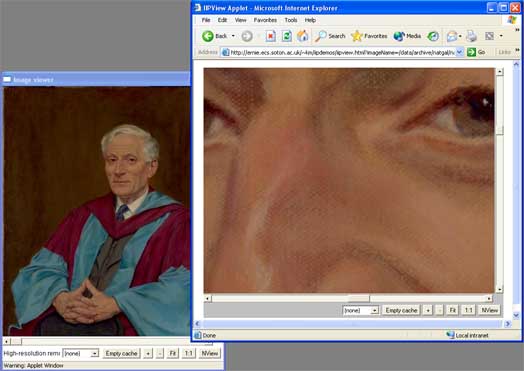
Task: Click the NView button in IPView Applet
Action: (490, 311)
